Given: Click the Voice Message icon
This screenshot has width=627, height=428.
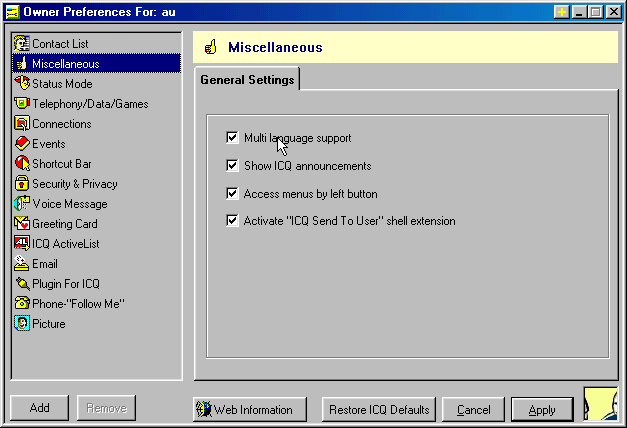Looking at the screenshot, I should pyautogui.click(x=22, y=203).
